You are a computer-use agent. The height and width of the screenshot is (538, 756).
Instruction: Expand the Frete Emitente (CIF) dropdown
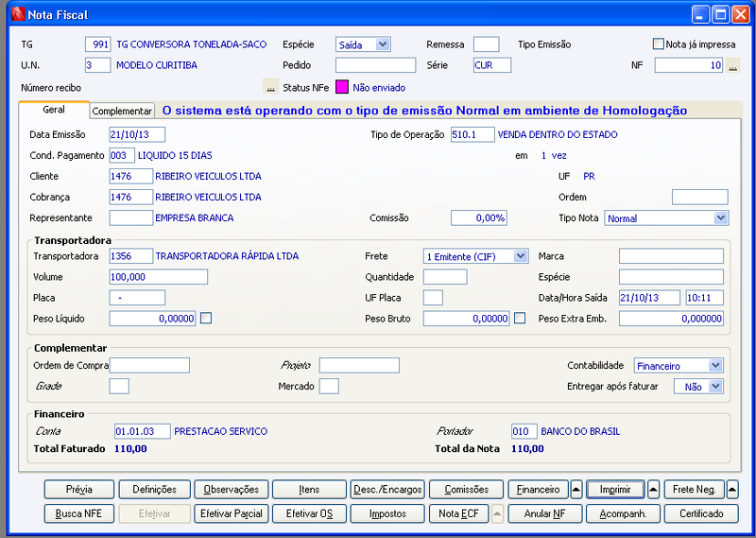521,256
